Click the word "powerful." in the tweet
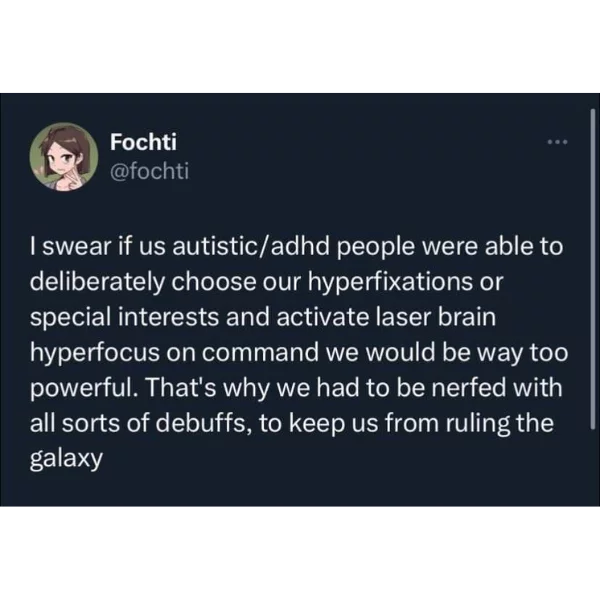Viewport: 600px width, 600px height. pos(84,388)
